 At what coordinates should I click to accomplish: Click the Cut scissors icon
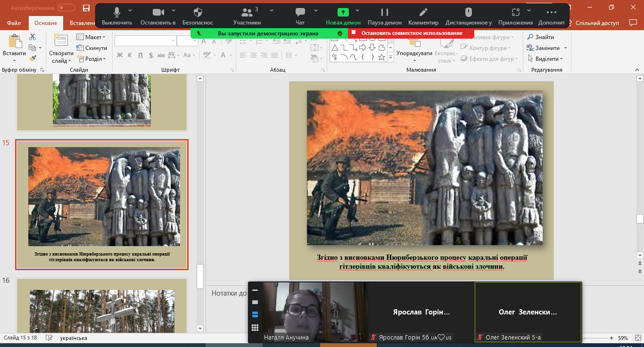33,37
